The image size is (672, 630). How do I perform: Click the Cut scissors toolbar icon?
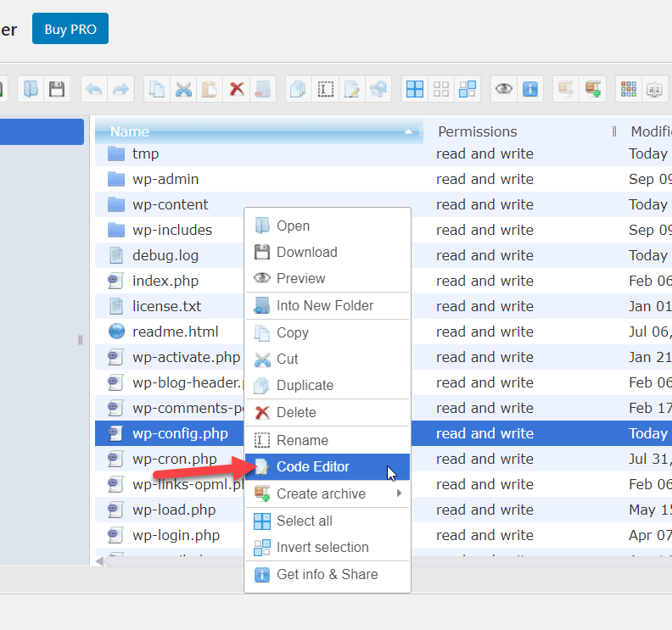[183, 89]
